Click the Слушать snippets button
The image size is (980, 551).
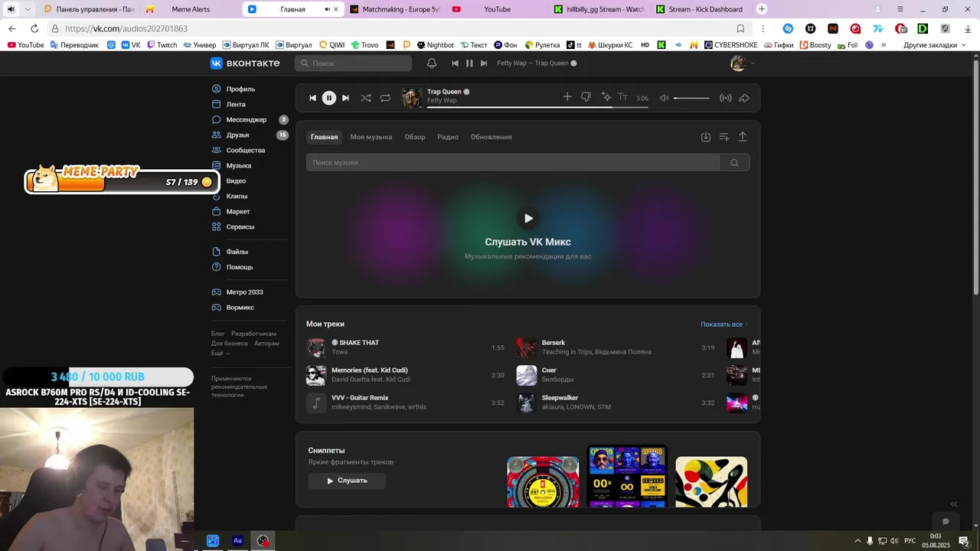click(347, 481)
